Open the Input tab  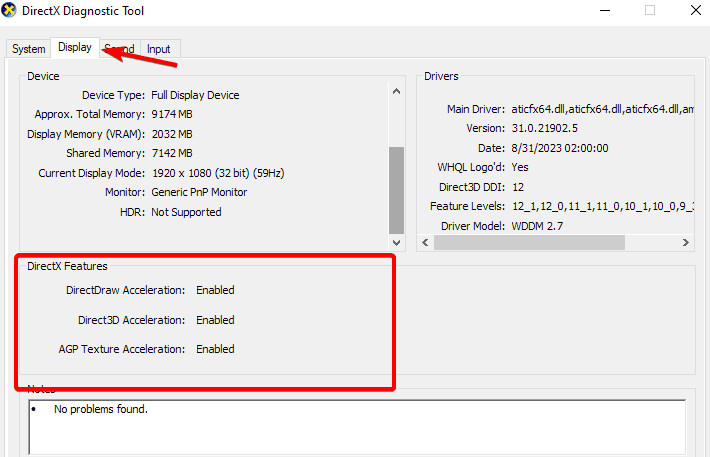point(158,49)
